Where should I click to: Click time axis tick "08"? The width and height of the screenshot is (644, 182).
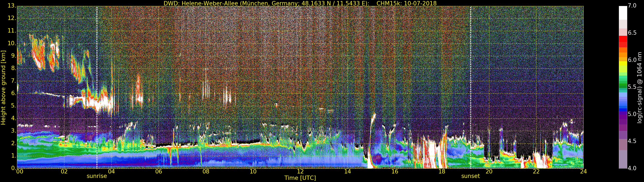point(206,172)
